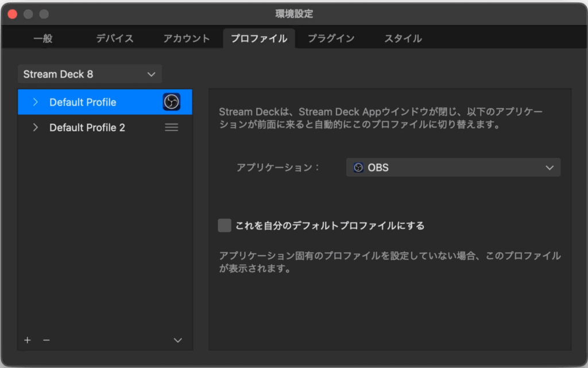Screen dimensions: 588x368
Task: Switch to the 一般 tab
Action: click(x=42, y=38)
